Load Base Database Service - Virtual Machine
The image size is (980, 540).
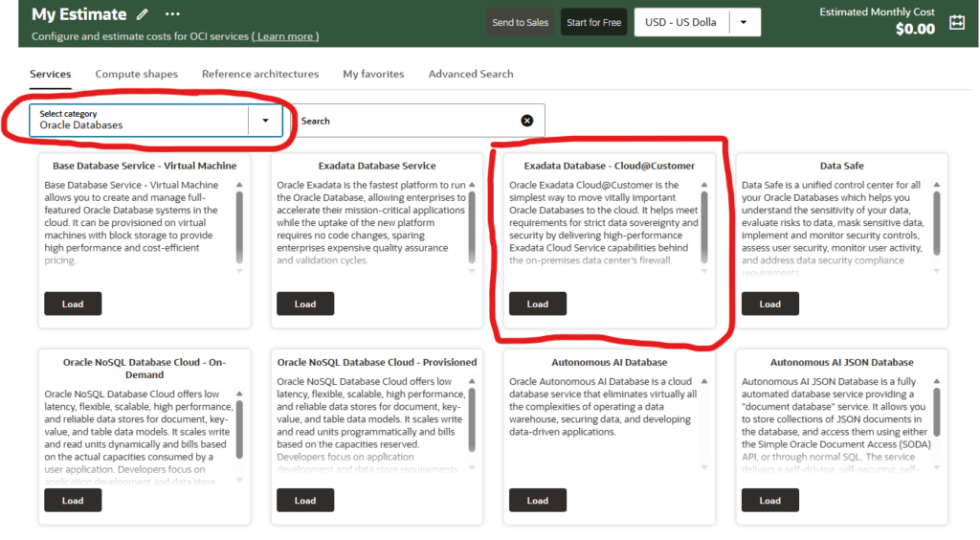(73, 304)
